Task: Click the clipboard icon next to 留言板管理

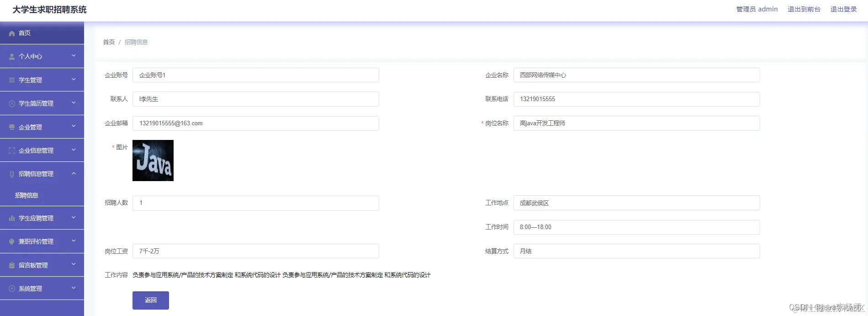Action: 12,265
